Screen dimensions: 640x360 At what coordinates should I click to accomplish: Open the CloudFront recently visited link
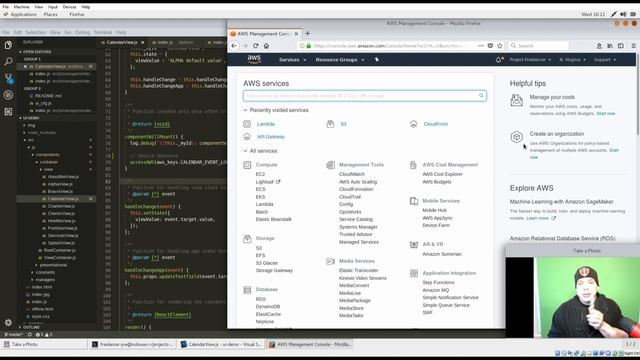(436, 124)
